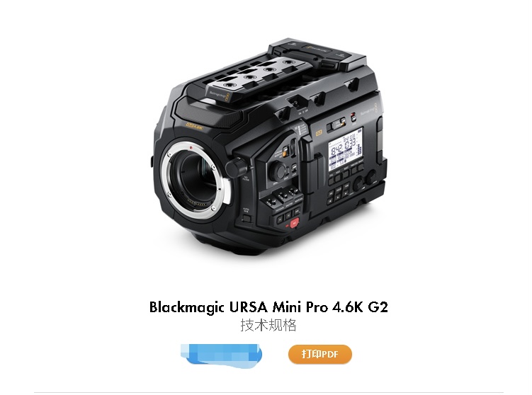Click the red dot on lens mount
Viewport: 532px width, 395px height.
pyautogui.click(x=191, y=147)
